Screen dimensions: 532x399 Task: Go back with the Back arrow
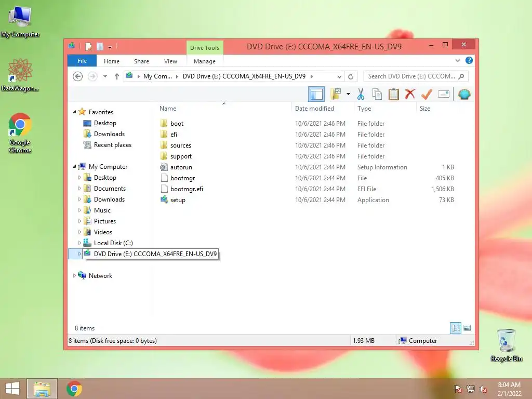tap(78, 76)
